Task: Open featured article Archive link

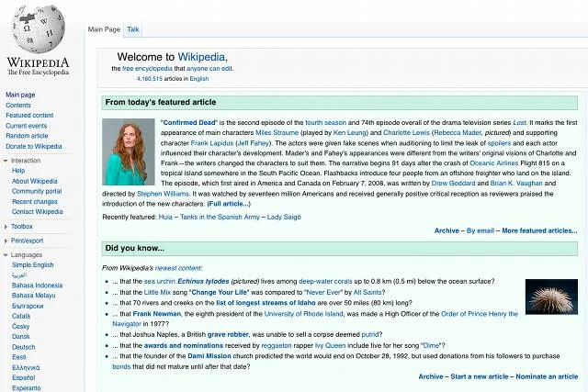Action: tap(447, 230)
